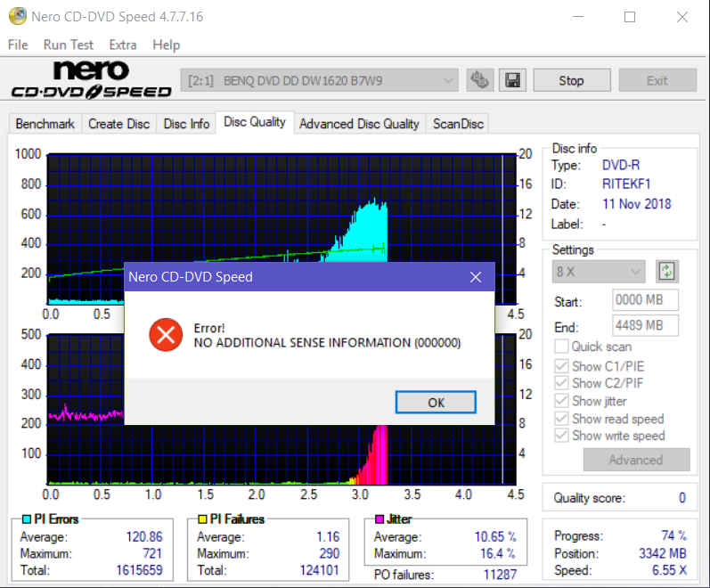Viewport: 710px width, 588px height.
Task: Toggle the Quick scan checkbox
Action: coord(561,347)
